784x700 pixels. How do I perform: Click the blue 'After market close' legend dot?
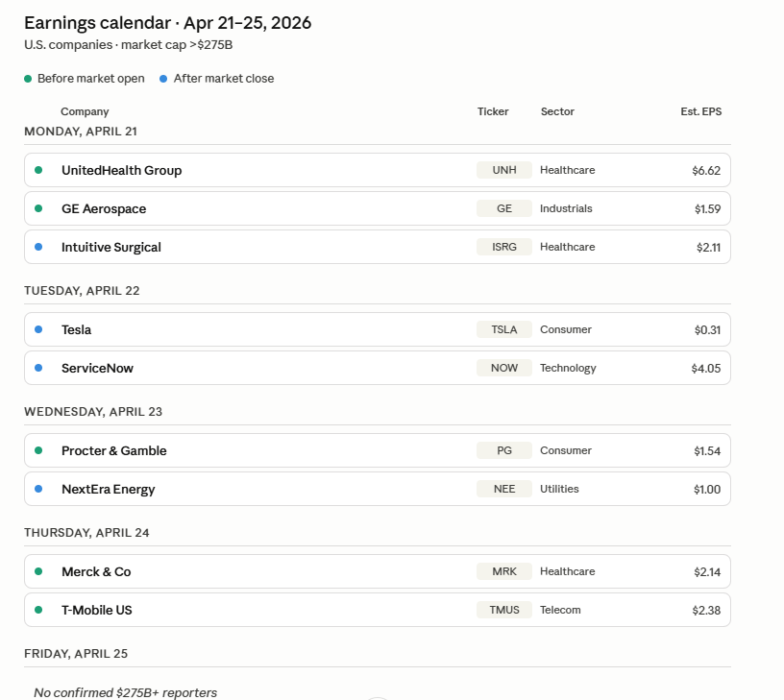click(163, 79)
